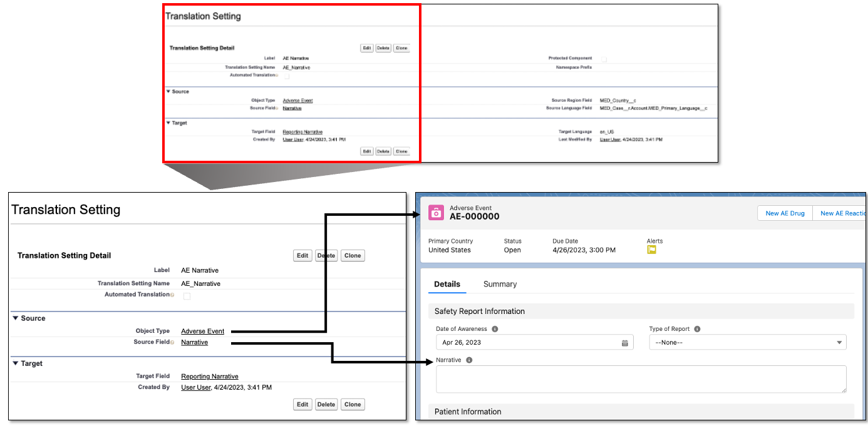
Task: Click the yellow Alerts flag icon
Action: pyautogui.click(x=651, y=250)
